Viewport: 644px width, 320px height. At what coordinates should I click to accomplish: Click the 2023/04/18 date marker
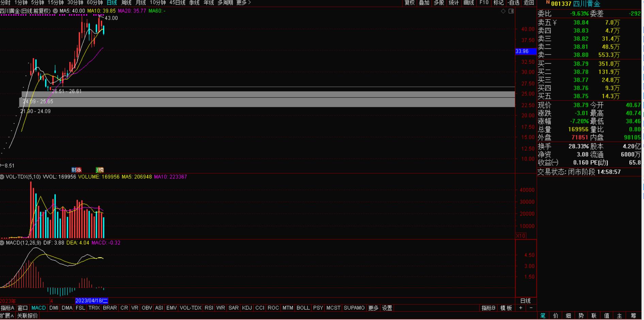tap(92, 301)
